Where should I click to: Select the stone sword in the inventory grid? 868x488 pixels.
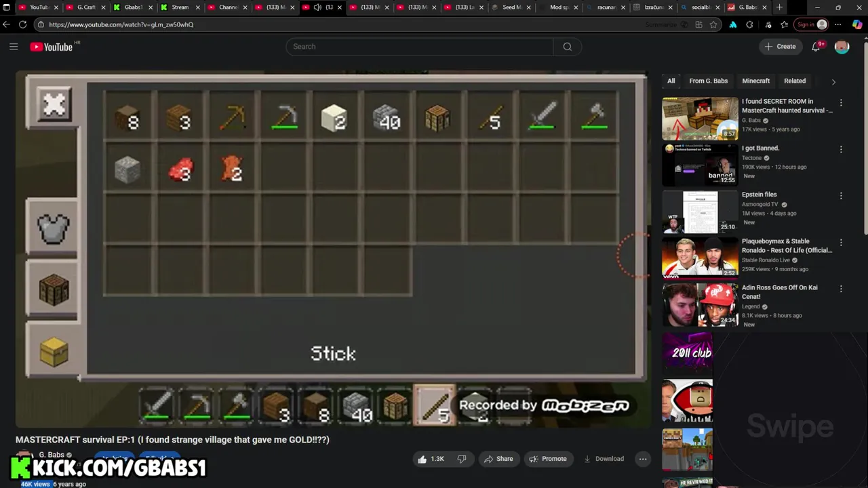pyautogui.click(x=542, y=117)
